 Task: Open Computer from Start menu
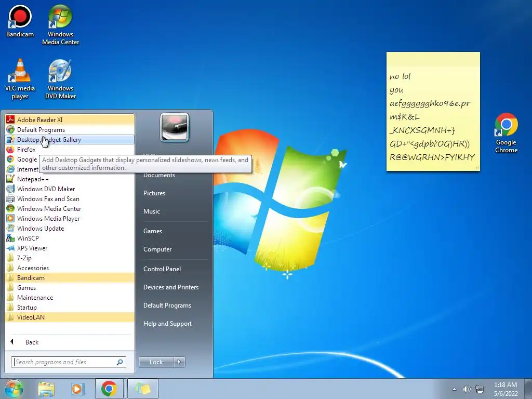point(157,249)
